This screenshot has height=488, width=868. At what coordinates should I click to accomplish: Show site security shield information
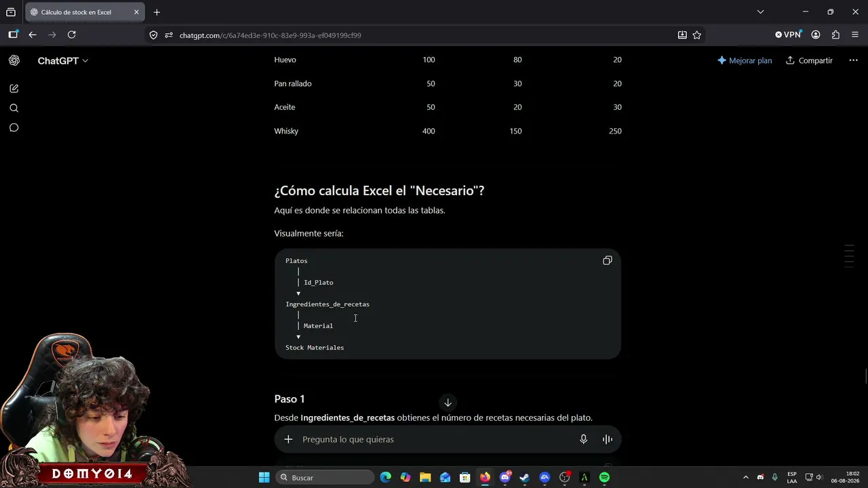[x=153, y=35]
